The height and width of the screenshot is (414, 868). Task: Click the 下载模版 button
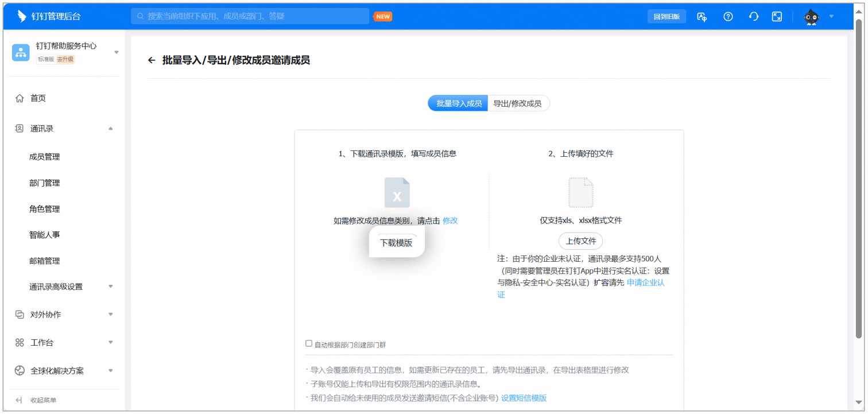click(396, 243)
